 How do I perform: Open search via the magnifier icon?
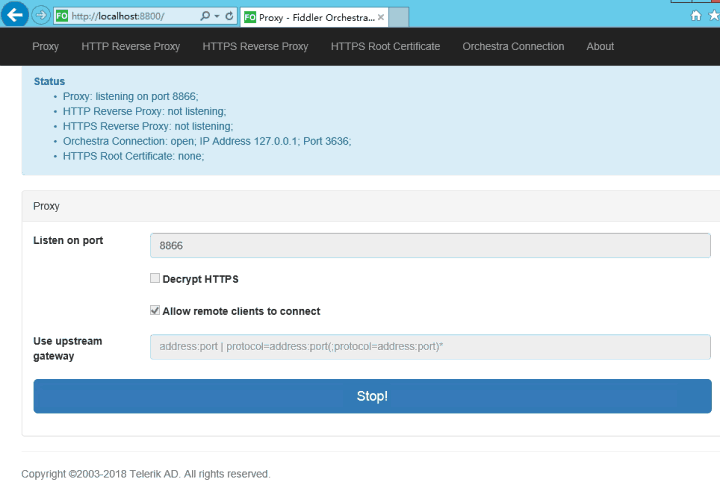(x=205, y=16)
